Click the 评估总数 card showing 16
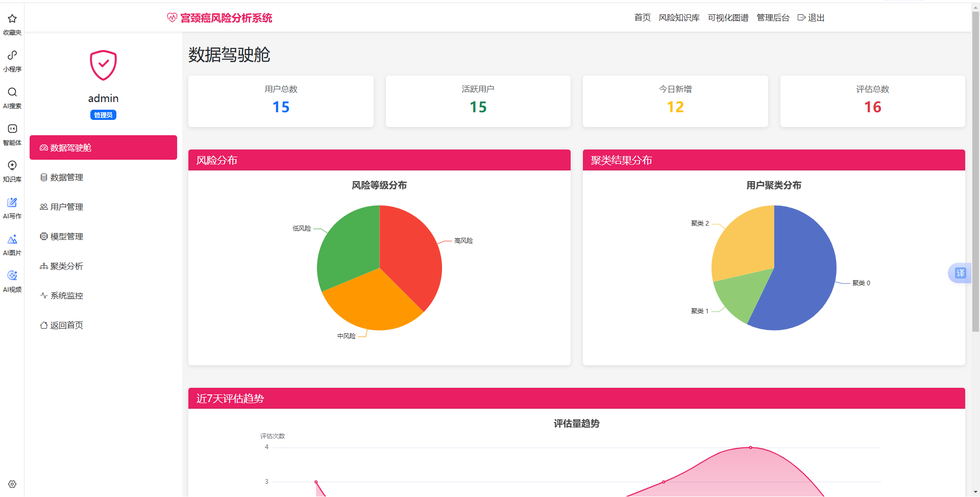 pos(872,101)
